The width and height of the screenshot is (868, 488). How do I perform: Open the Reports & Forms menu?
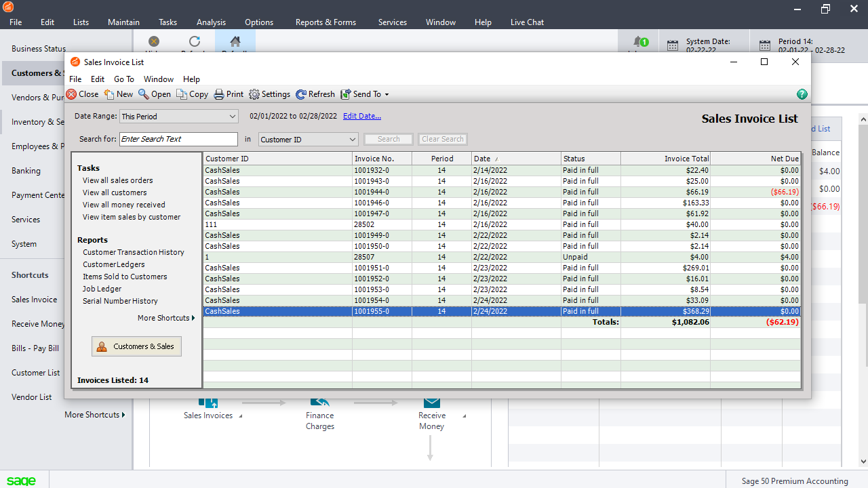(325, 22)
